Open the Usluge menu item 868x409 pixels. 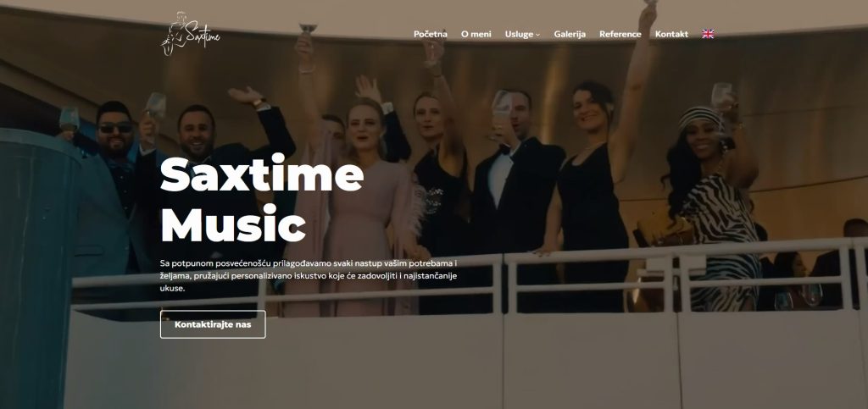click(522, 34)
